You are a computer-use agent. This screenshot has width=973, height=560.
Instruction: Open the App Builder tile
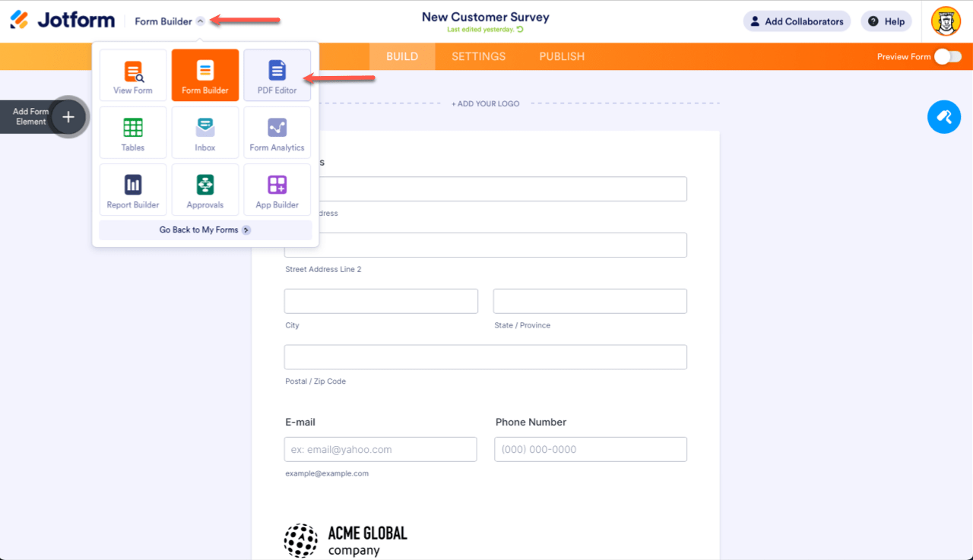click(x=277, y=190)
